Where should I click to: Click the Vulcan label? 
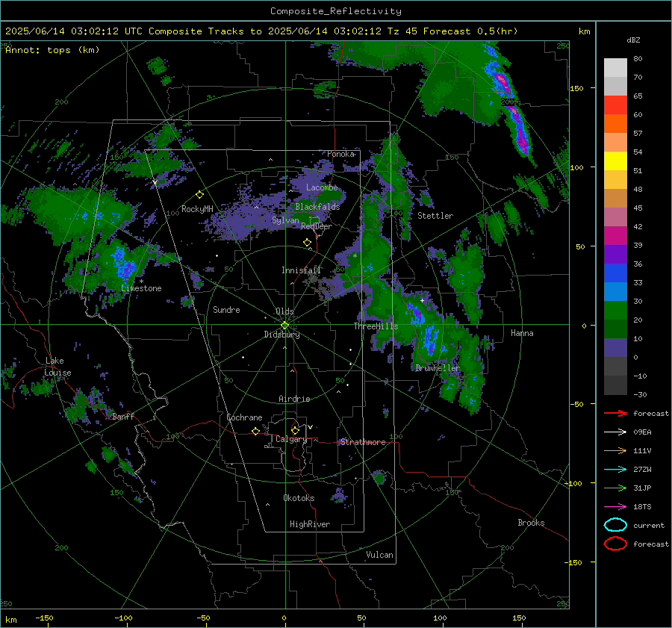coord(380,555)
